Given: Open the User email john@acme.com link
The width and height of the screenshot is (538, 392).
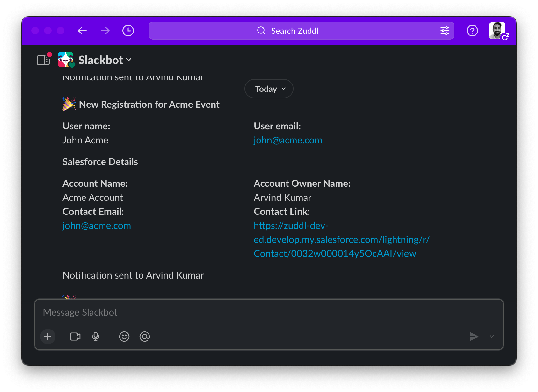Looking at the screenshot, I should pyautogui.click(x=288, y=140).
